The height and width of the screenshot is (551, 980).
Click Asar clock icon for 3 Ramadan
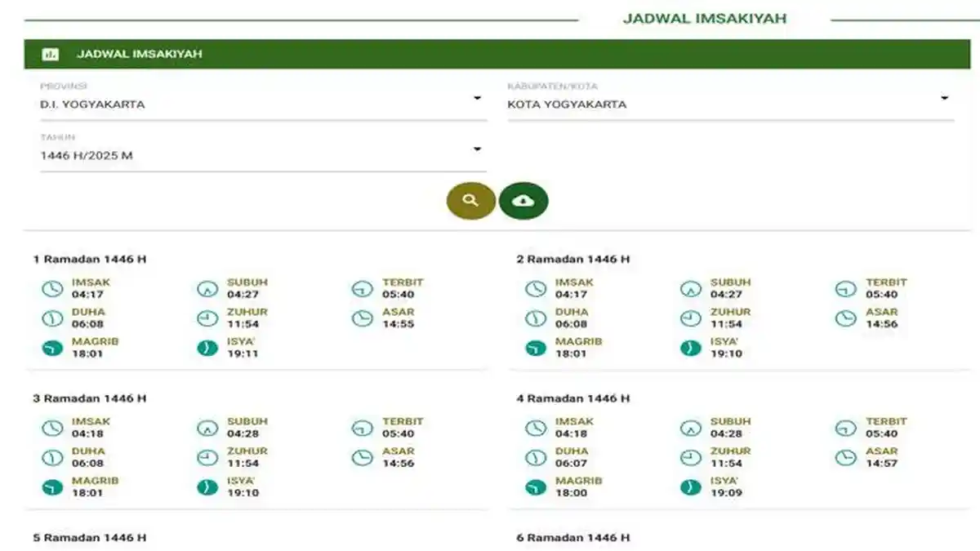click(x=363, y=458)
